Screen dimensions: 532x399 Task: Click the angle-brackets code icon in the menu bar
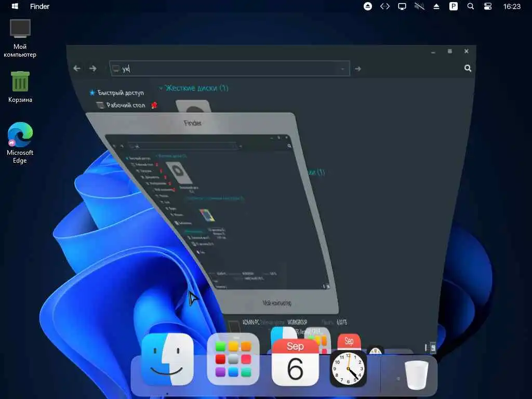tap(385, 6)
